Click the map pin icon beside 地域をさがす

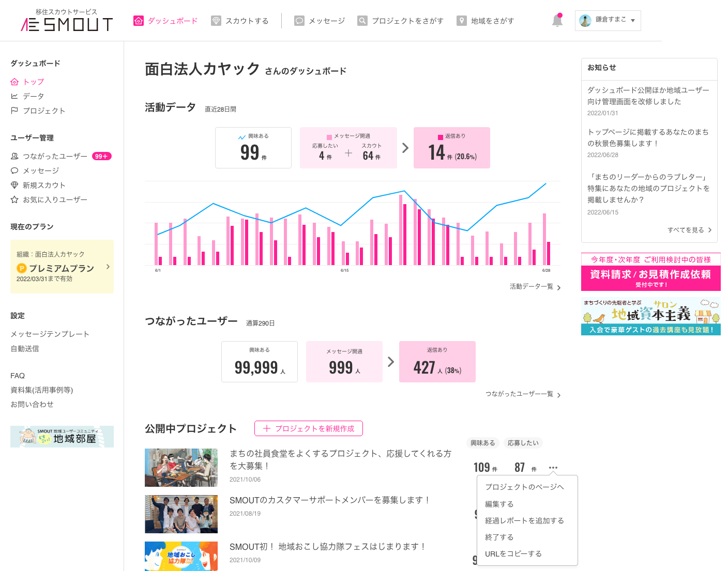point(462,21)
